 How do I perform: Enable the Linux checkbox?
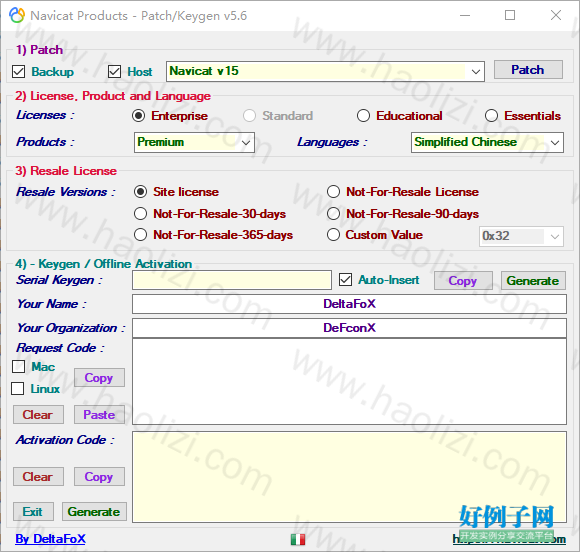tap(18, 389)
